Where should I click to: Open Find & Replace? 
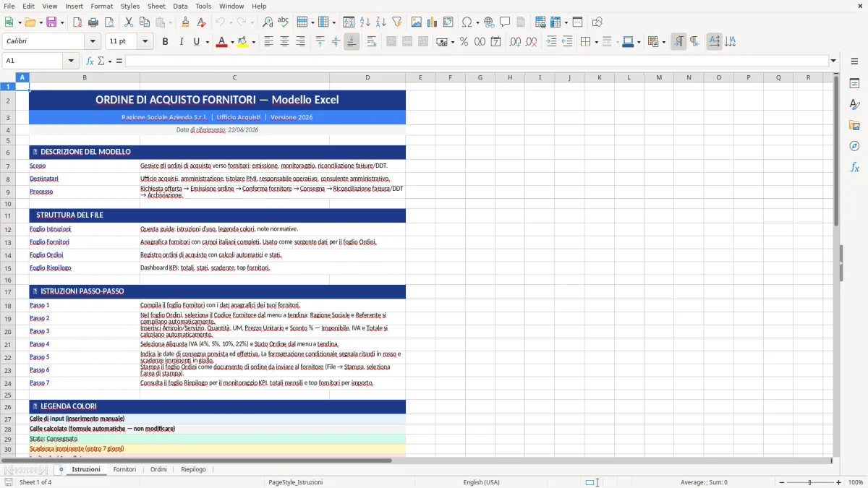(268, 22)
